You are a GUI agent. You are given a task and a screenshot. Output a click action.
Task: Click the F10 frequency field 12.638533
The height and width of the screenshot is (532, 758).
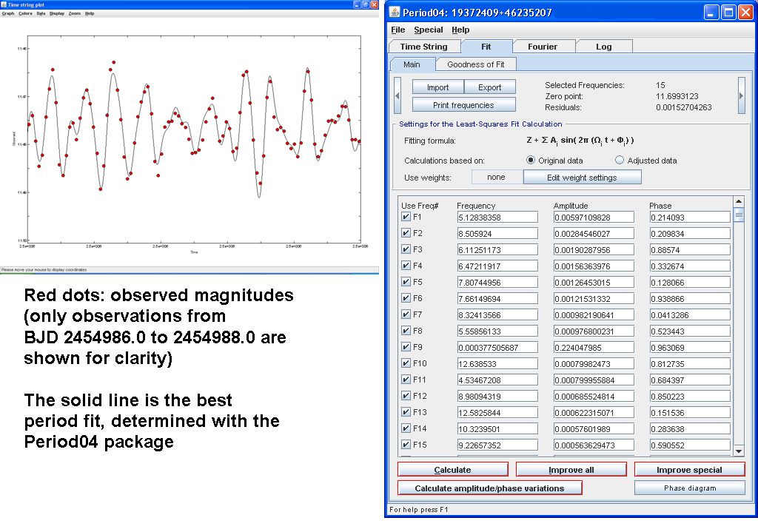[x=497, y=364]
